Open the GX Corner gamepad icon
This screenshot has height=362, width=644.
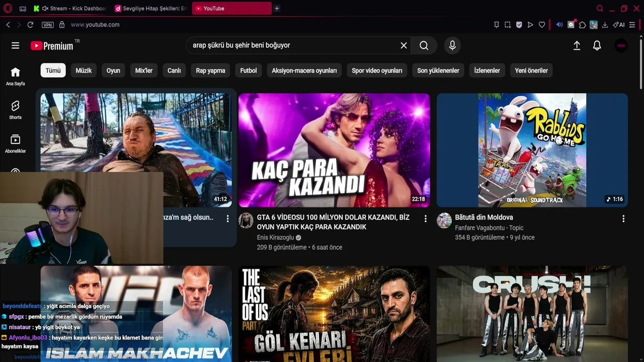coord(23,9)
